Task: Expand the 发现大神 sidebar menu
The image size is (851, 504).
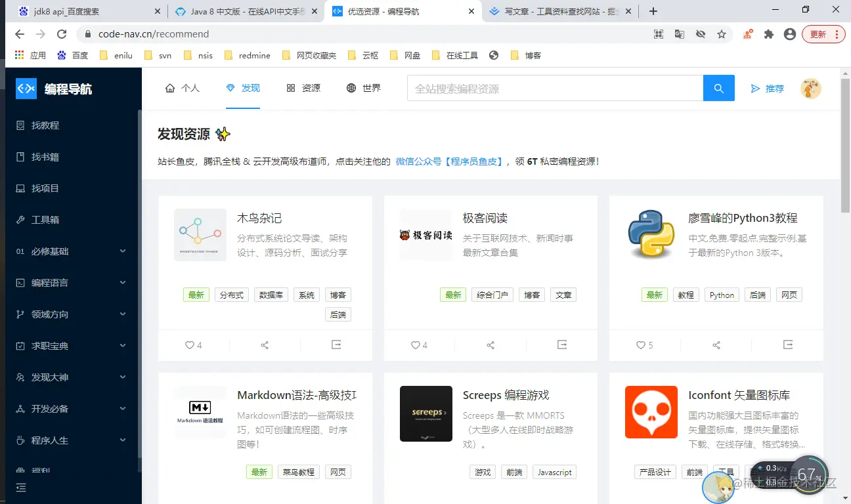Action: [71, 377]
